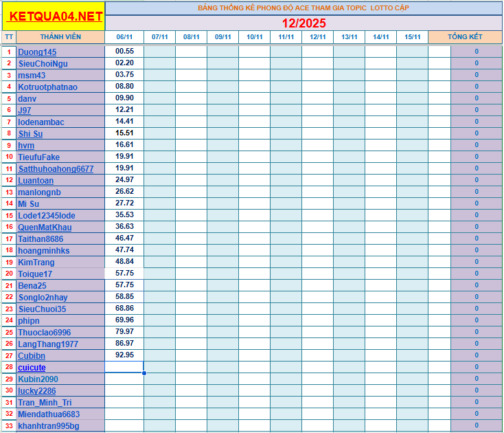Select the 08/11 column header

point(192,37)
